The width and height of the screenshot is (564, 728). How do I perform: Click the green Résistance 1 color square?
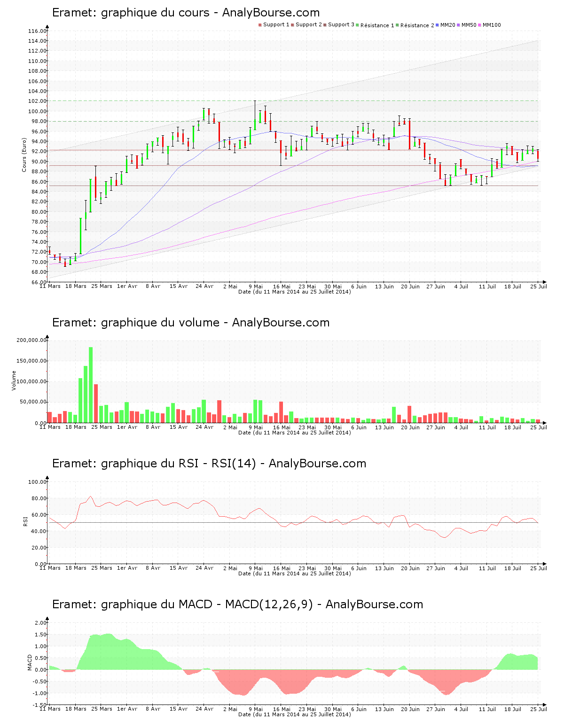(358, 25)
